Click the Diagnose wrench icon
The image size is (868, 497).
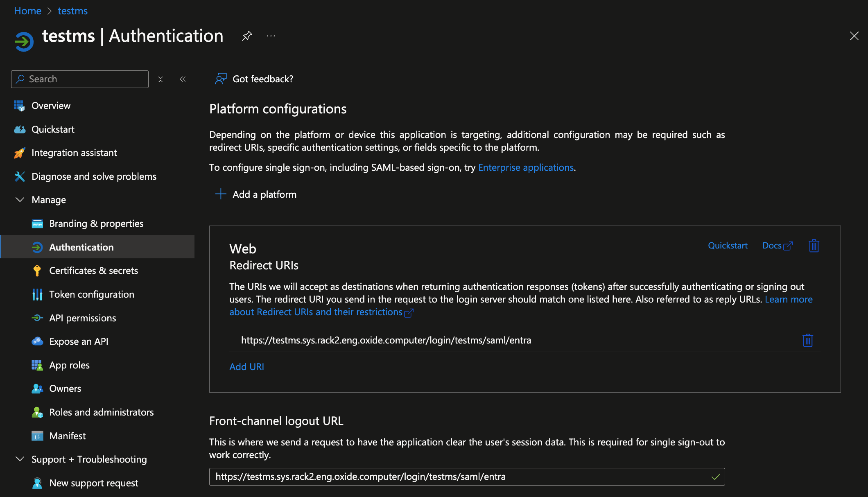click(19, 176)
